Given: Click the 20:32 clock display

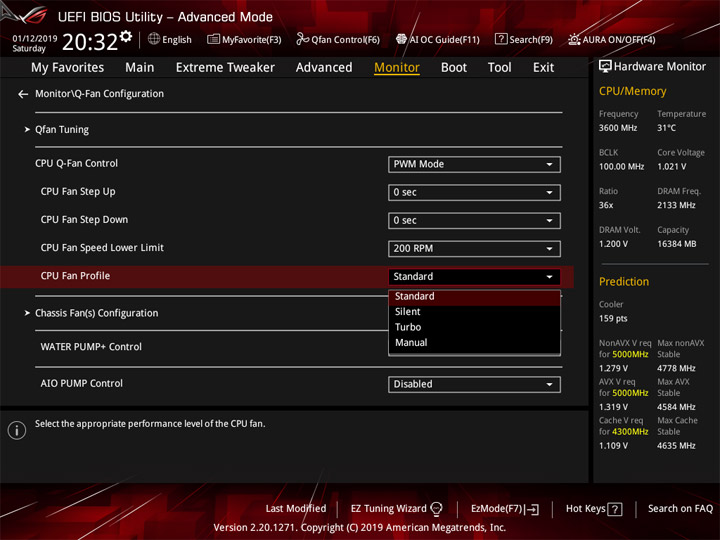Looking at the screenshot, I should [90, 42].
